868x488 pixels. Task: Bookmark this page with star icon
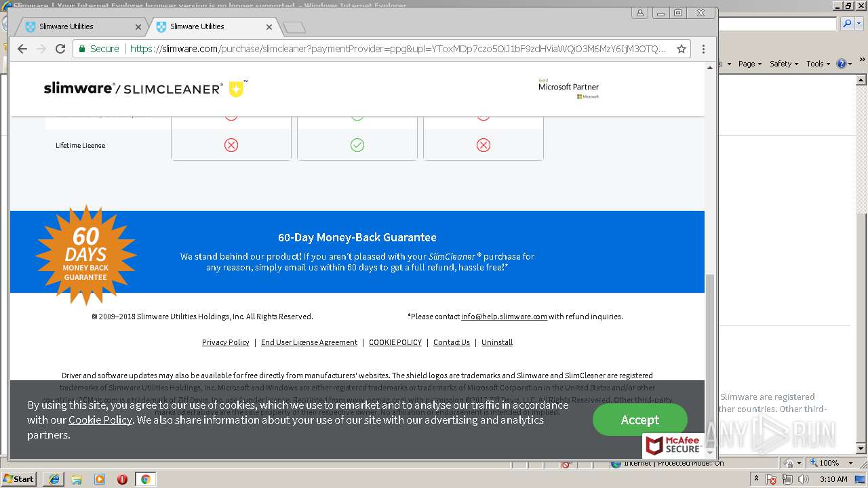click(x=682, y=49)
